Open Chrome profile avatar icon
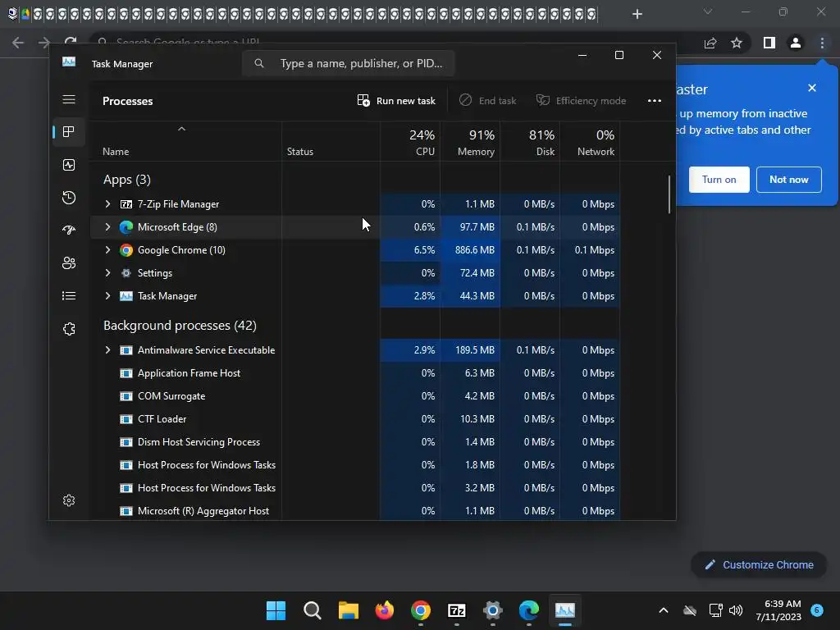 [796, 43]
